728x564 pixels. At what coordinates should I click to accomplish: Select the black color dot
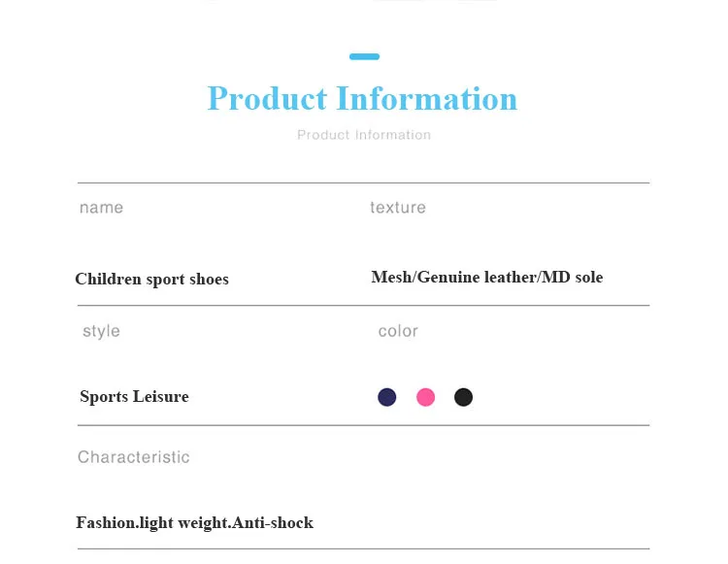(463, 397)
